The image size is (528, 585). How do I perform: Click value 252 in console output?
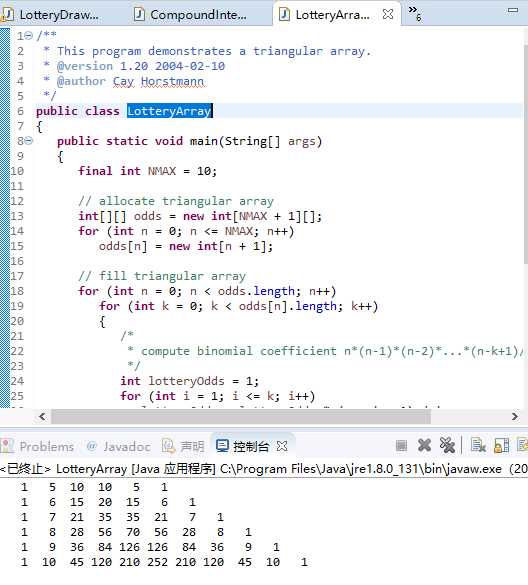pyautogui.click(x=157, y=562)
